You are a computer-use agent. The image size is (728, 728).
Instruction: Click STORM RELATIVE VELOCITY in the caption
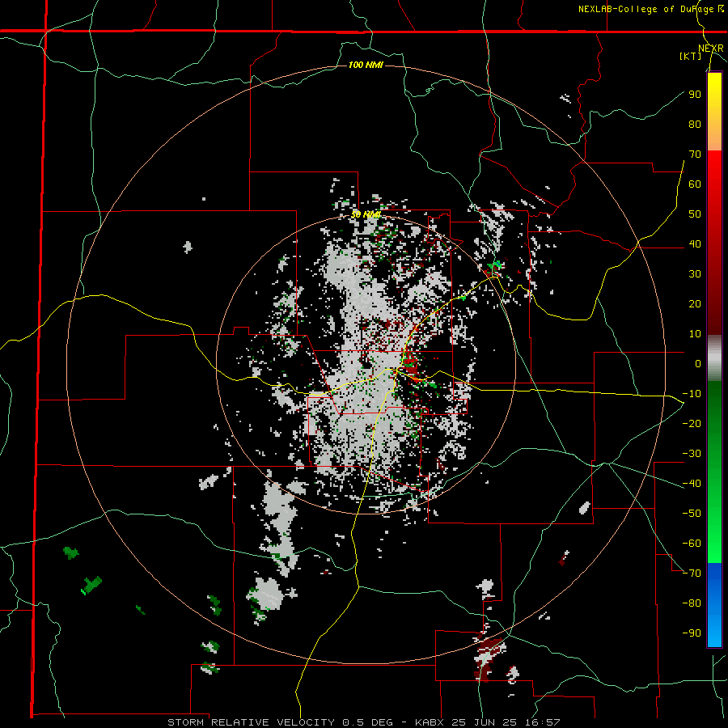tap(251, 722)
